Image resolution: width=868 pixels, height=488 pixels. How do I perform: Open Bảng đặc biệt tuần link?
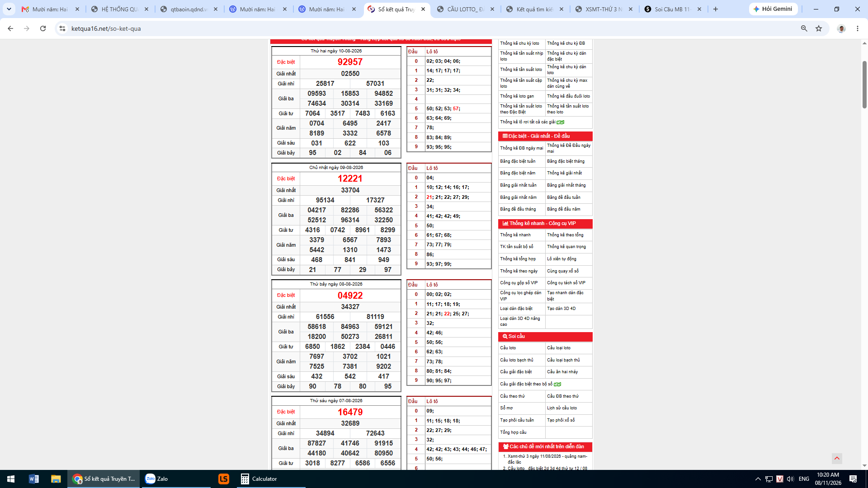point(518,161)
